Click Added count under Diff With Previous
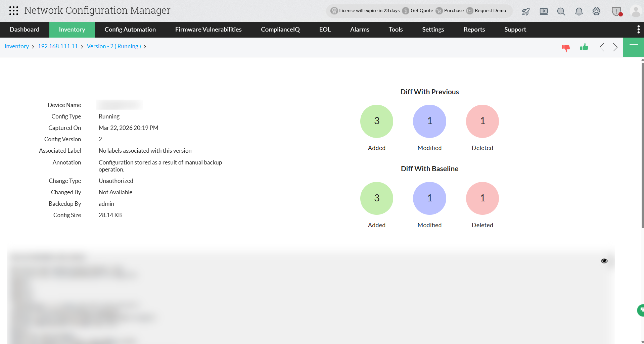This screenshot has height=344, width=644. [x=377, y=121]
